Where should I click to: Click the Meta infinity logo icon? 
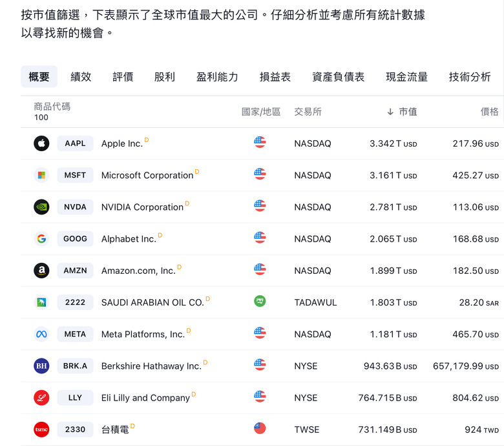pyautogui.click(x=41, y=334)
